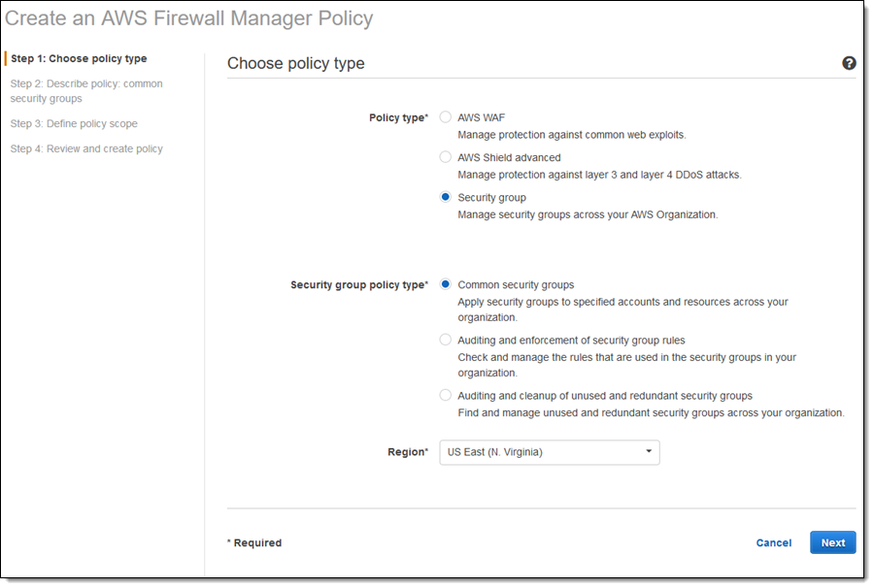Select Auditing and enforcement of security group rules

coord(446,340)
